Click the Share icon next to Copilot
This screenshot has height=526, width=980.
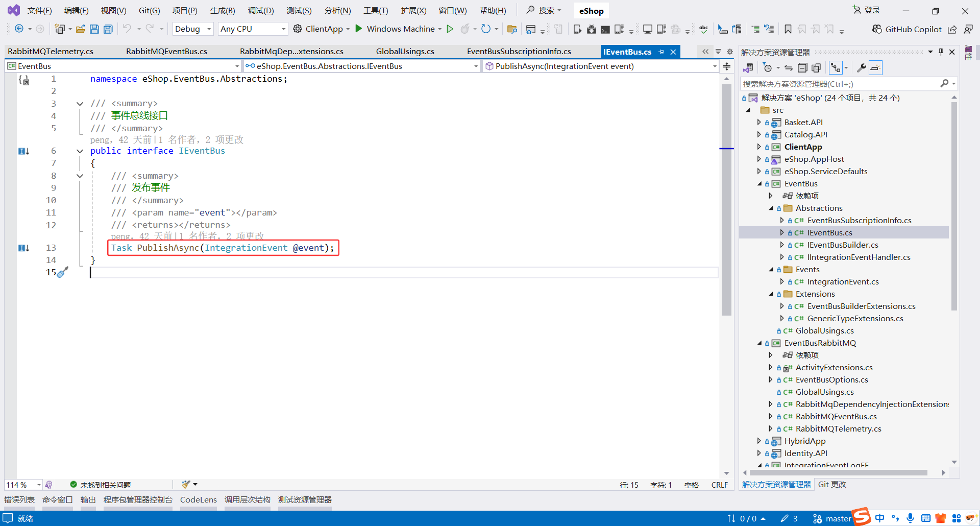coord(952,29)
